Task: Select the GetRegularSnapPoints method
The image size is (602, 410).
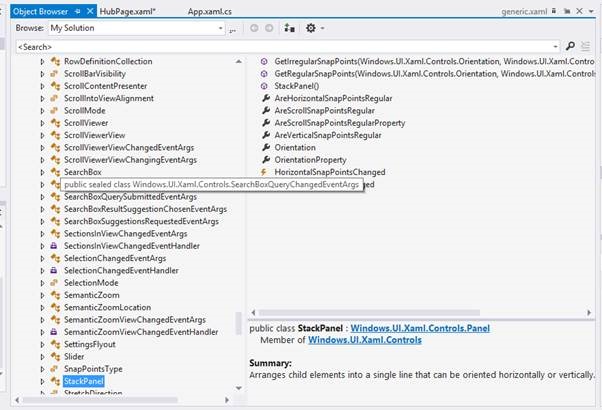Action: (434, 74)
